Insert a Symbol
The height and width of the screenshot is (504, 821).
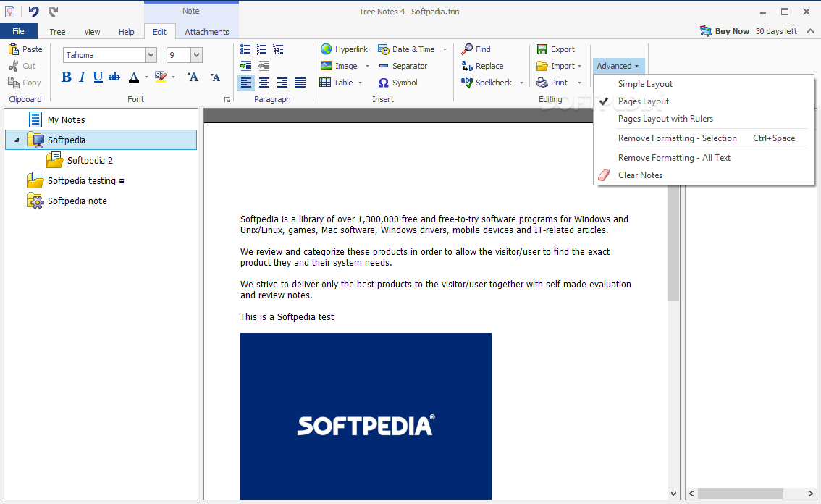click(x=397, y=83)
